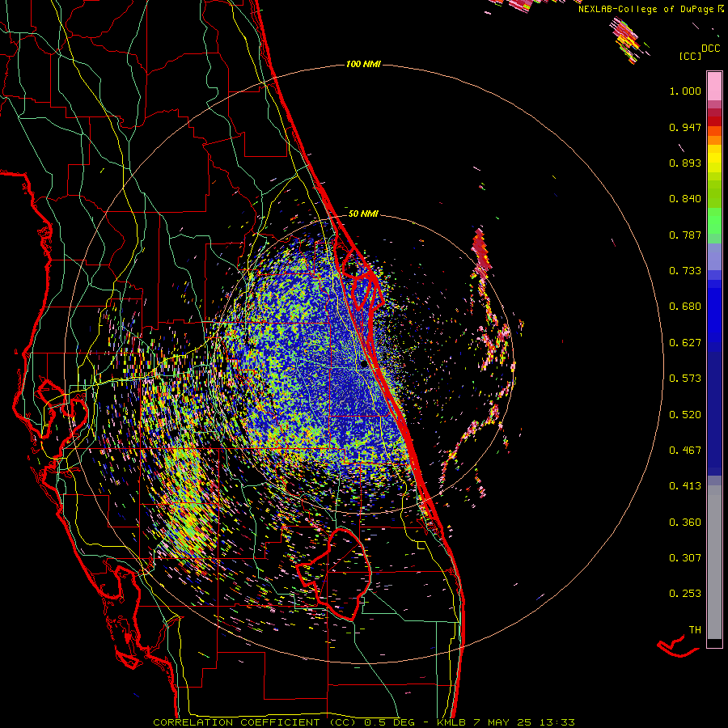Select the "0.787" scale value
The height and width of the screenshot is (728, 728).
(685, 235)
